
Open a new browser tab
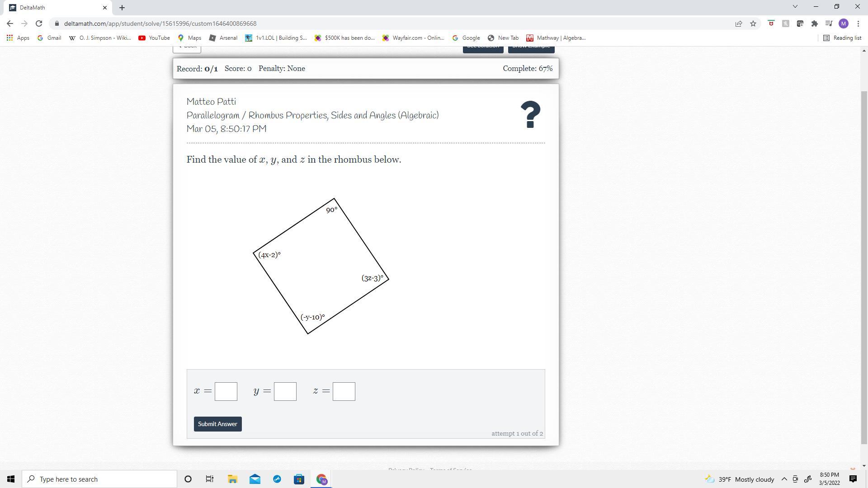click(x=122, y=8)
